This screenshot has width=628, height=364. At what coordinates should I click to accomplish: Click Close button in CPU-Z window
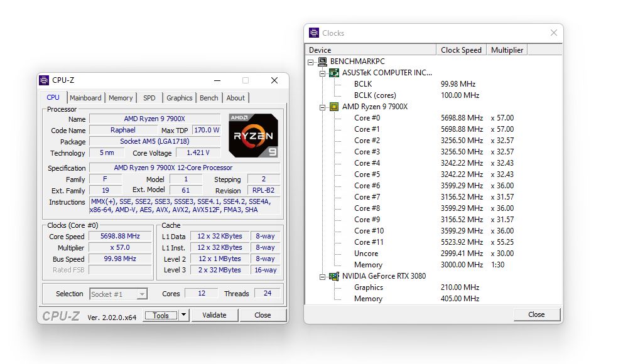click(263, 315)
